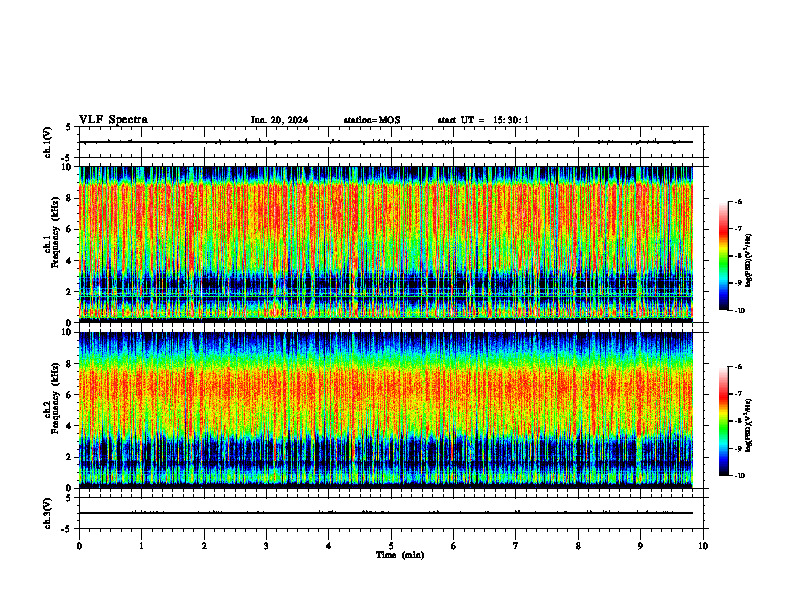
Task: Click the "4" kHz tick on ch.1 axis
Action: (x=70, y=261)
